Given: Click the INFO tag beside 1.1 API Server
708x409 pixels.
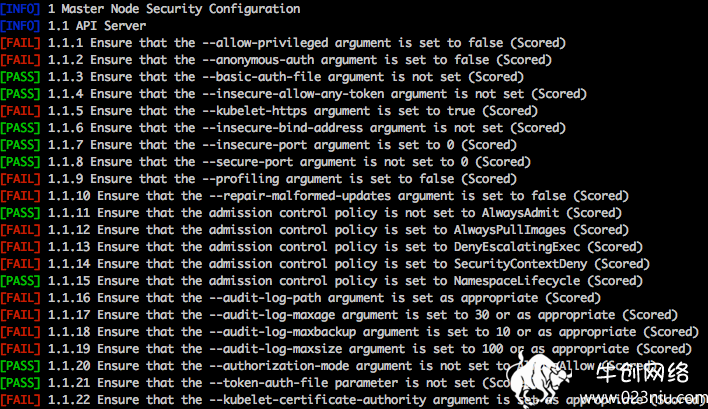Looking at the screenshot, I should [20, 26].
